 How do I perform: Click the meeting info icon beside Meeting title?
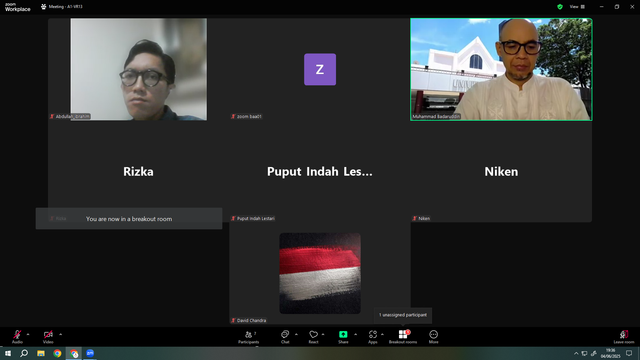(x=44, y=7)
